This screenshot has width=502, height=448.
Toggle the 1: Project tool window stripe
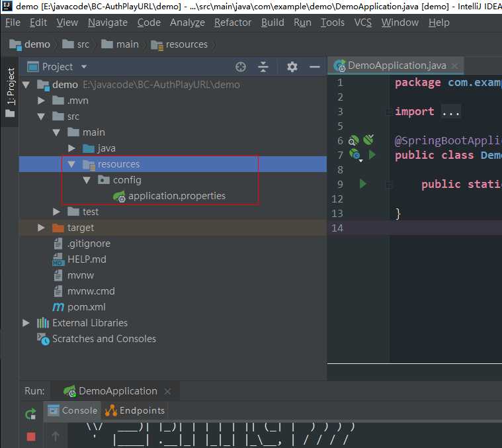tap(10, 87)
